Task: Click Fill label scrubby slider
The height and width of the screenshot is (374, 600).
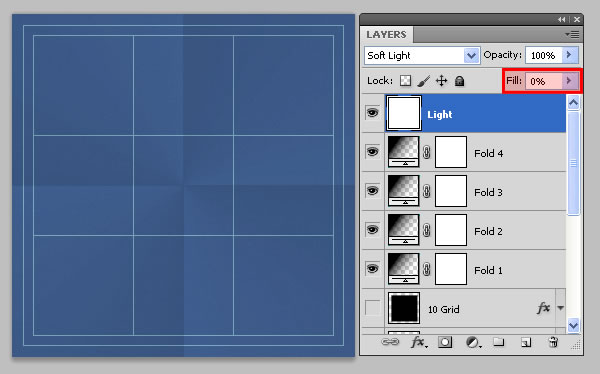Action: tap(514, 81)
